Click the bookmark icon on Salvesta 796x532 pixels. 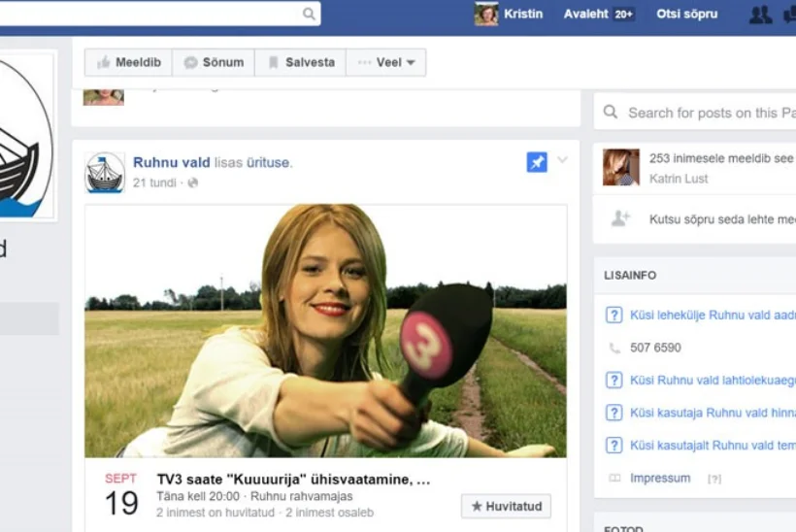(273, 62)
